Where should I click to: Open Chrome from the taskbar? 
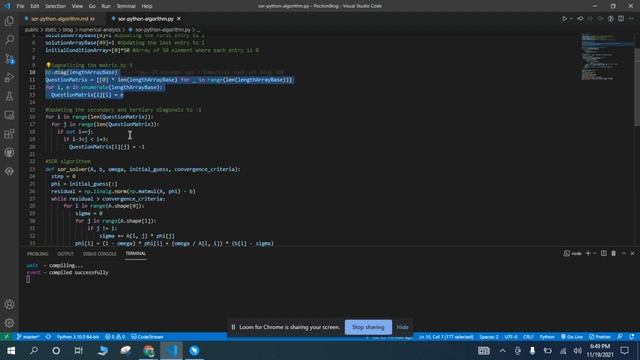(x=149, y=351)
